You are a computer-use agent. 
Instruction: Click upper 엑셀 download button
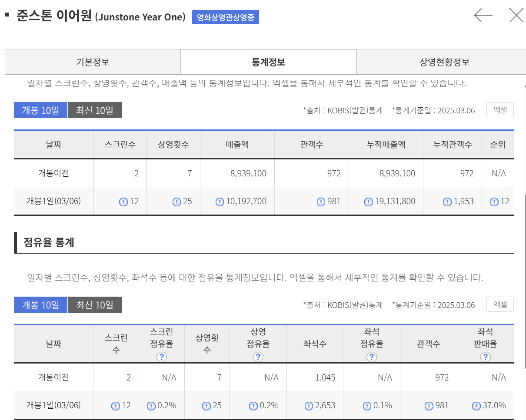[x=500, y=110]
